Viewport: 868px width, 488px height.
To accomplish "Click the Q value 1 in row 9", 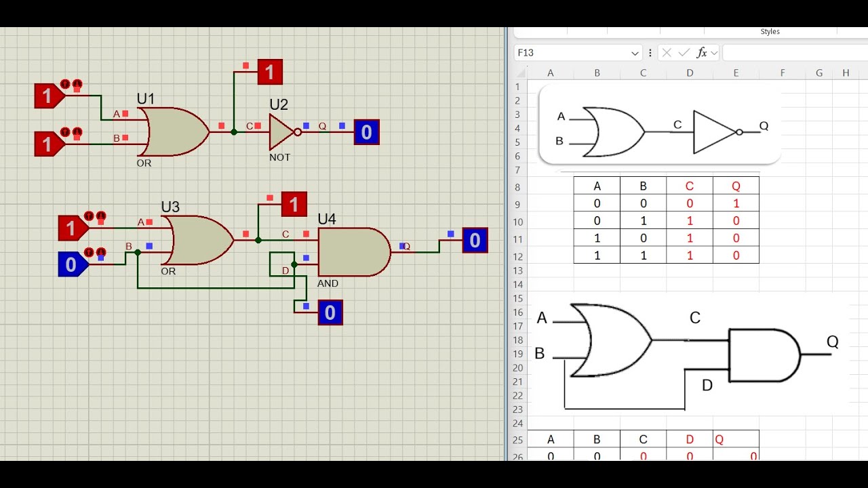I will pyautogui.click(x=736, y=203).
